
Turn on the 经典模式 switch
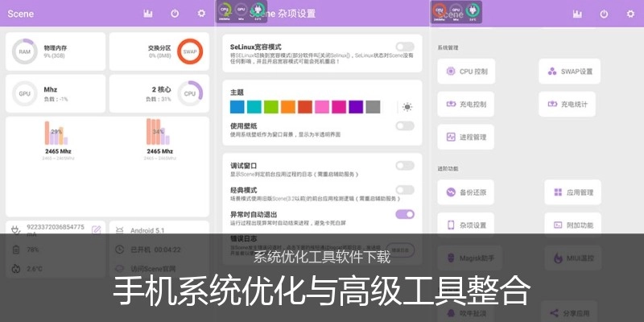[x=405, y=190]
